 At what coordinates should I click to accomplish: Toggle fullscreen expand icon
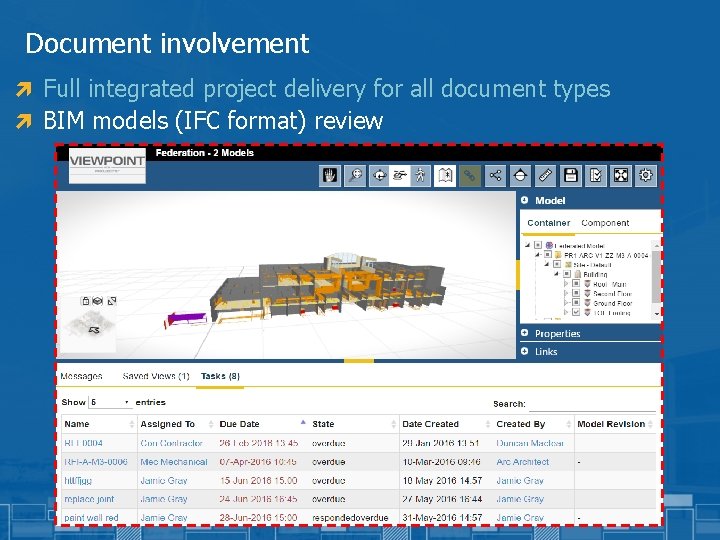coord(621,175)
